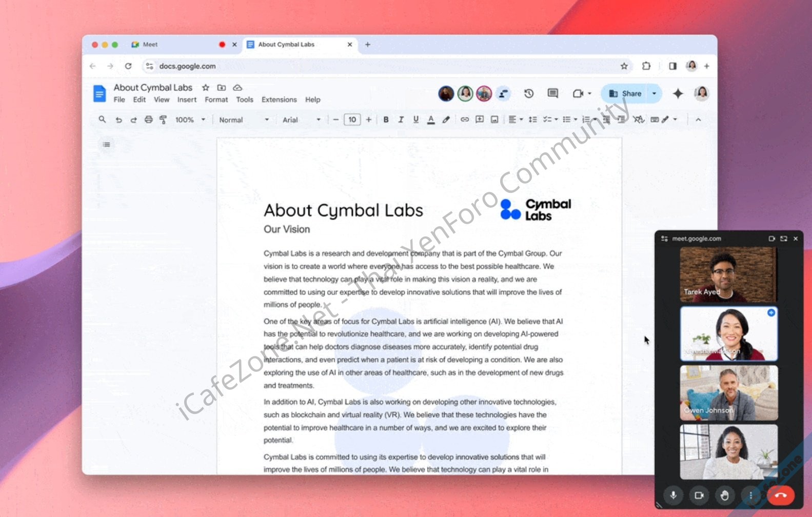Open the Arial font dropdown

click(x=301, y=120)
